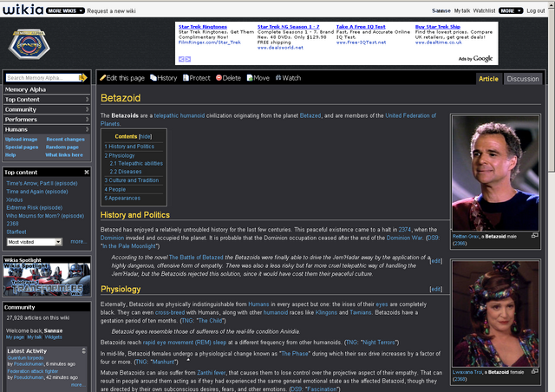This screenshot has width=555, height=392.
Task: Open page History
Action: pos(164,78)
